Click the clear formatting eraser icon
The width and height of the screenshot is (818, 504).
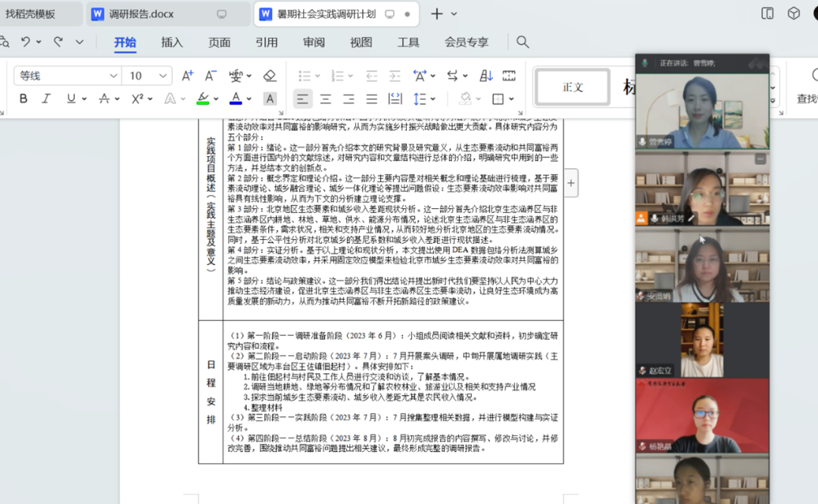[x=270, y=76]
